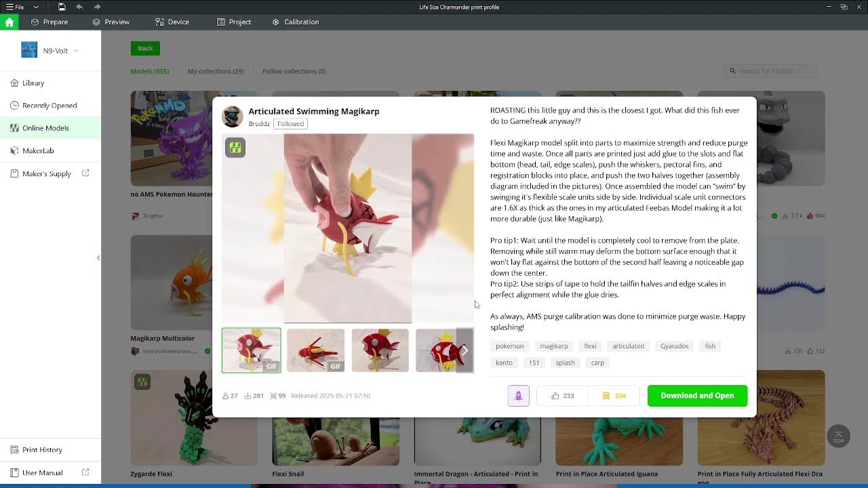This screenshot has width=868, height=488.
Task: Click the flexi tag
Action: (x=591, y=346)
